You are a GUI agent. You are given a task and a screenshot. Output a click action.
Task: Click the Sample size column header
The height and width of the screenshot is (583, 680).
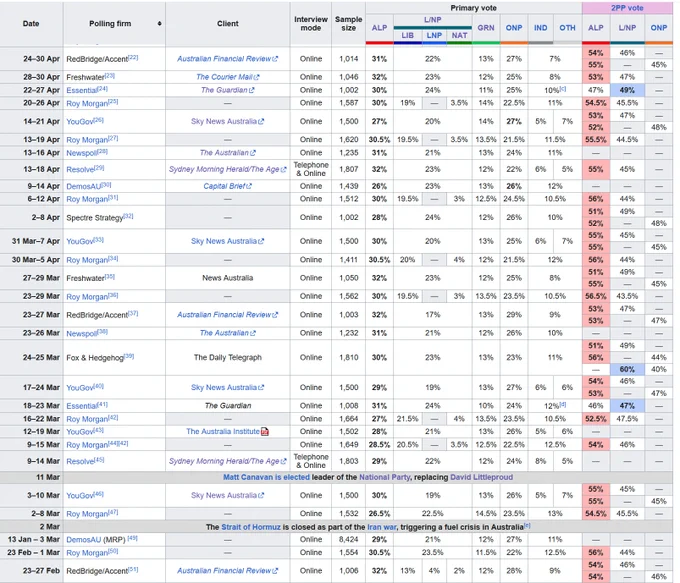(349, 23)
